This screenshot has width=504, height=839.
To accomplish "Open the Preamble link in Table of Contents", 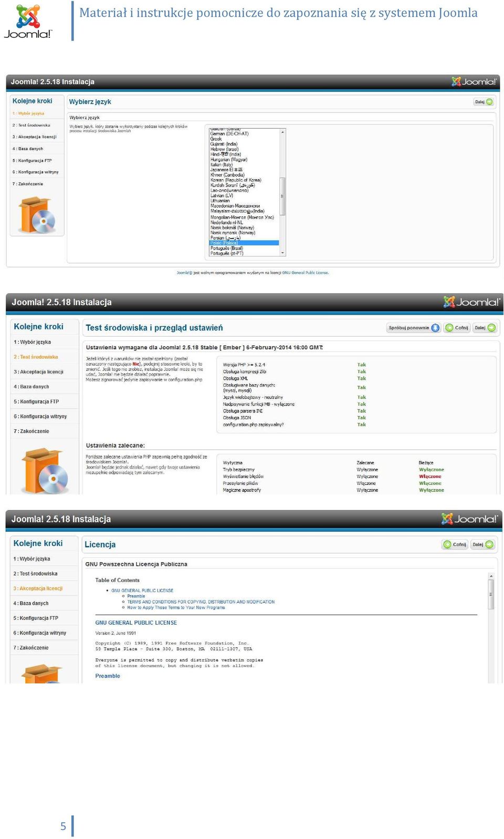I will (136, 596).
